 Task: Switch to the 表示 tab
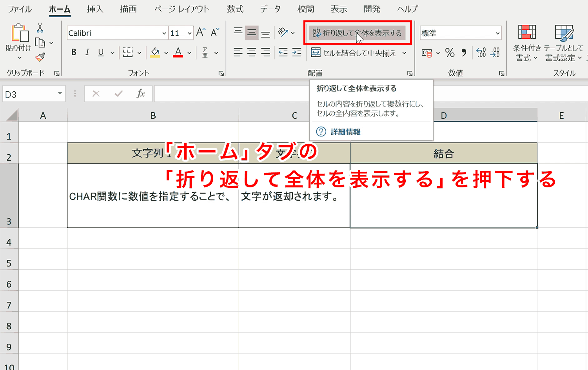339,9
